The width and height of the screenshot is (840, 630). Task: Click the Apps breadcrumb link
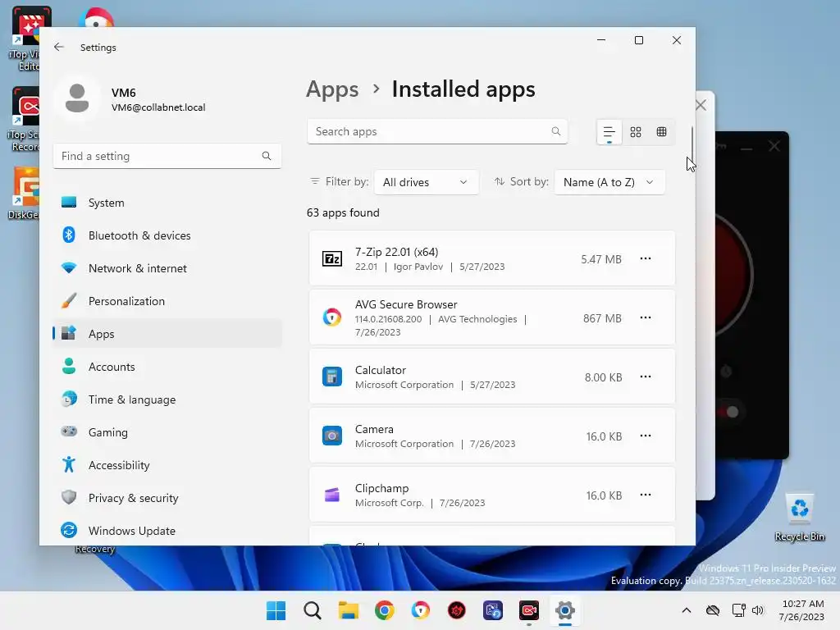click(332, 89)
